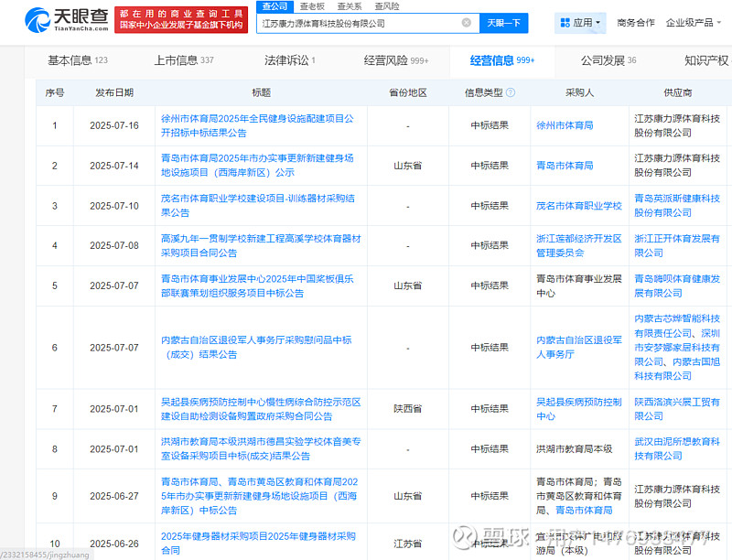This screenshot has width=732, height=560.
Task: Open supplier 陕西洛滨兴展工贸有限公司 link
Action: pos(677,409)
